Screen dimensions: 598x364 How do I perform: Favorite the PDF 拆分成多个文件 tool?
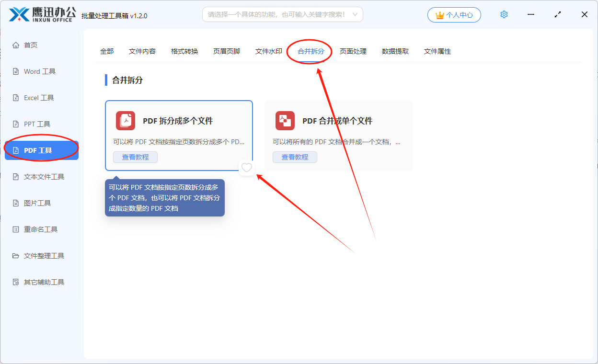(x=246, y=168)
